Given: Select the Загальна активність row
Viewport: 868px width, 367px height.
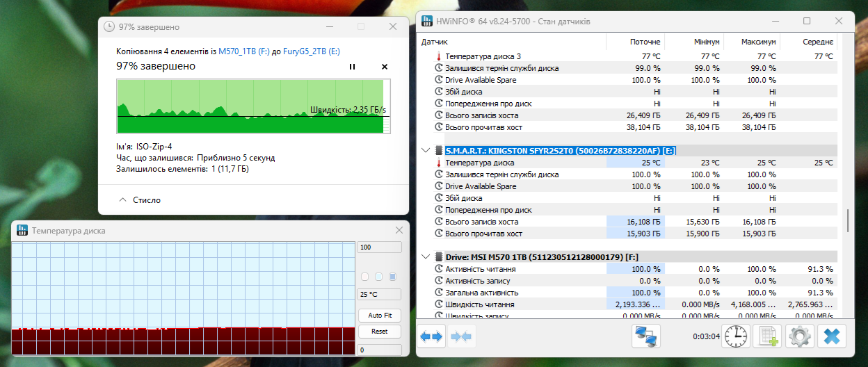Looking at the screenshot, I should (x=627, y=293).
